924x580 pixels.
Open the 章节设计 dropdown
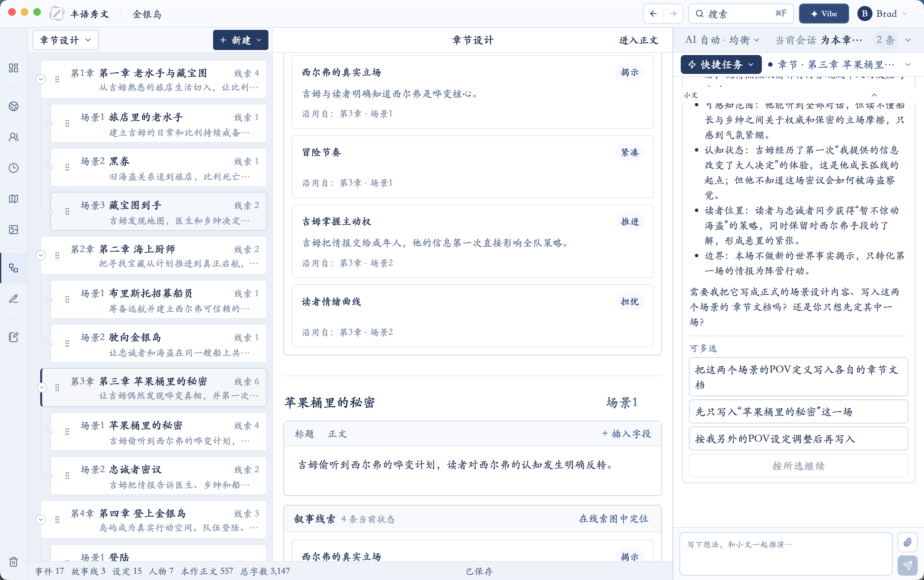point(66,40)
